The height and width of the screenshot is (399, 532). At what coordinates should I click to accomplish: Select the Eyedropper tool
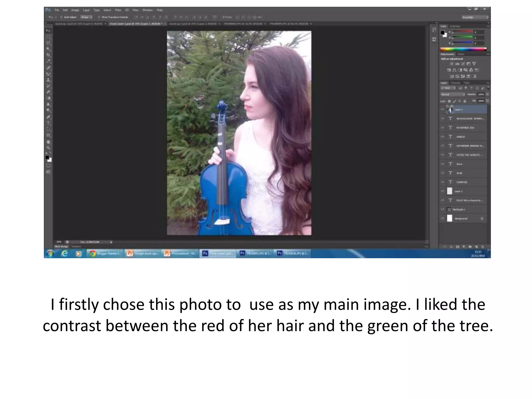[x=48, y=61]
